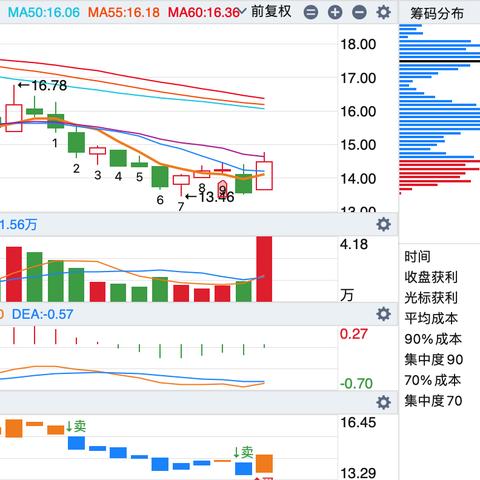Switch to the 筹码分布 tab

tap(437, 13)
